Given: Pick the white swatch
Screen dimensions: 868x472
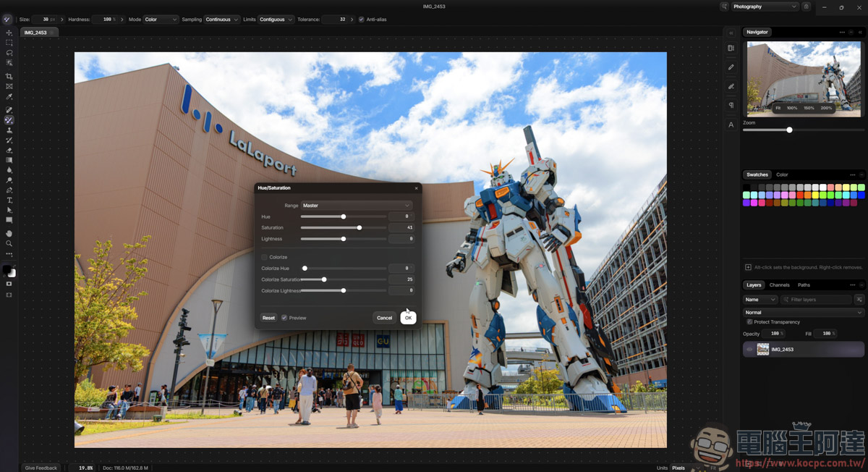Looking at the screenshot, I should pyautogui.click(x=823, y=187).
